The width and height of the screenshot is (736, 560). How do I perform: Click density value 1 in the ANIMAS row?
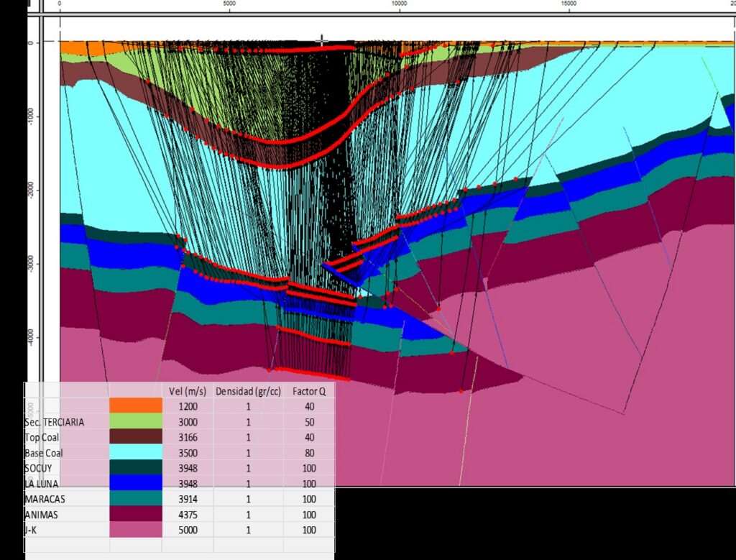click(248, 515)
